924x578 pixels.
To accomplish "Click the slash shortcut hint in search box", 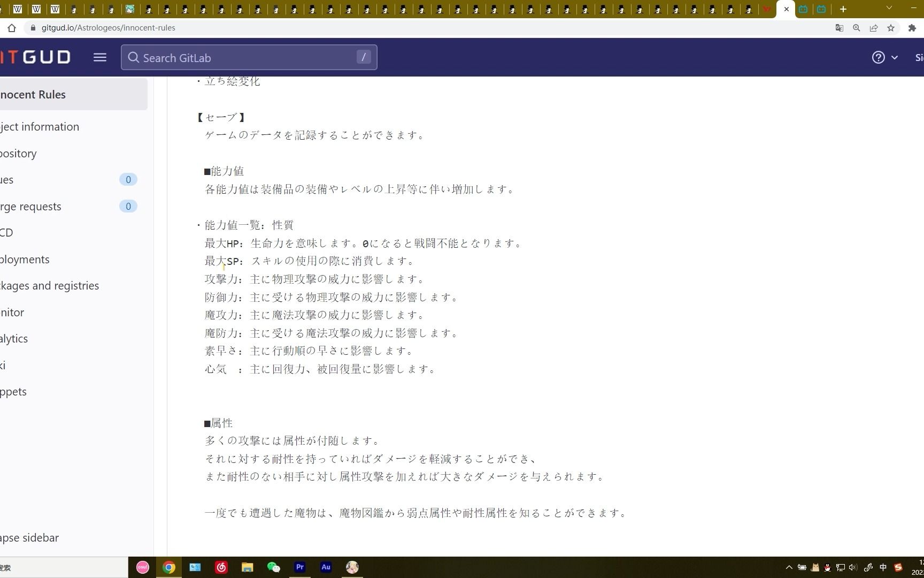I will tap(364, 57).
